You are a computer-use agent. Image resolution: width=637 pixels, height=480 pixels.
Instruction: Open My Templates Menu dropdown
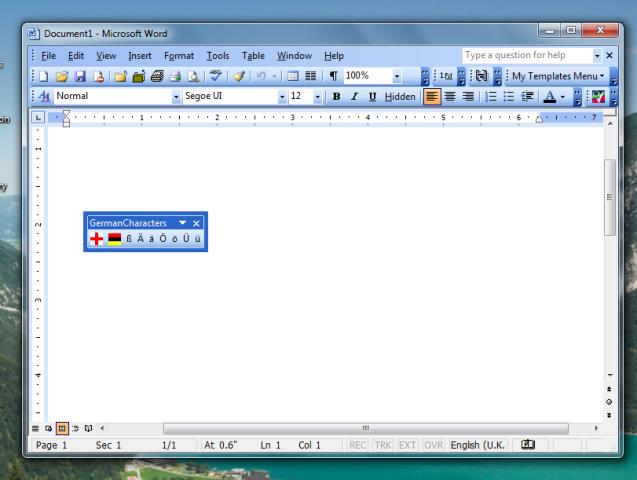point(559,76)
